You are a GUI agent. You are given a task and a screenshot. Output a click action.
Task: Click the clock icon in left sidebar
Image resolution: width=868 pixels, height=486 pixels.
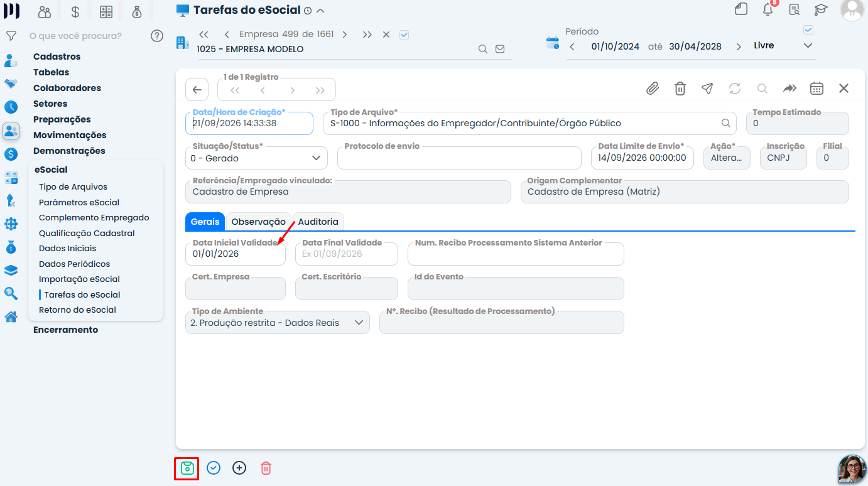tap(11, 107)
